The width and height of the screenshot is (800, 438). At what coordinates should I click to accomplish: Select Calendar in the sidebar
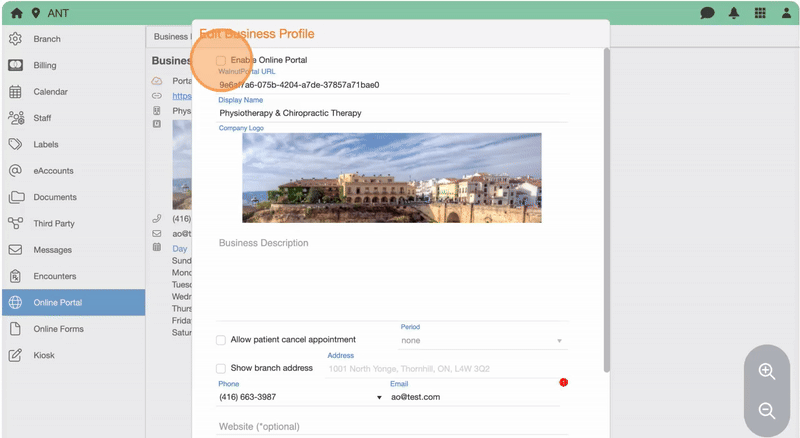50,92
